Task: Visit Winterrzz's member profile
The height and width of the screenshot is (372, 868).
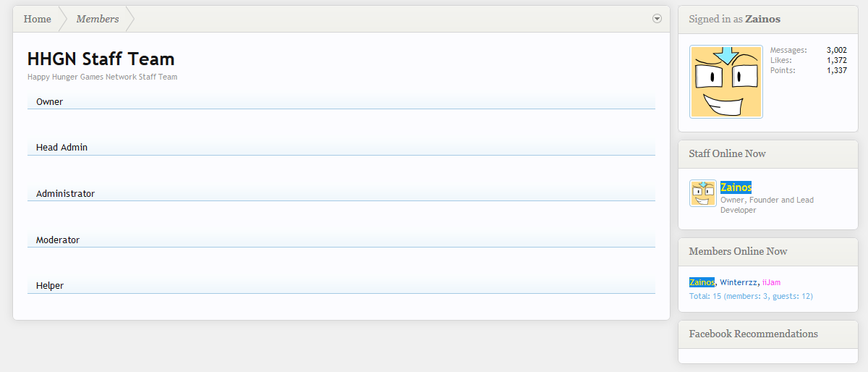Action: (x=739, y=282)
